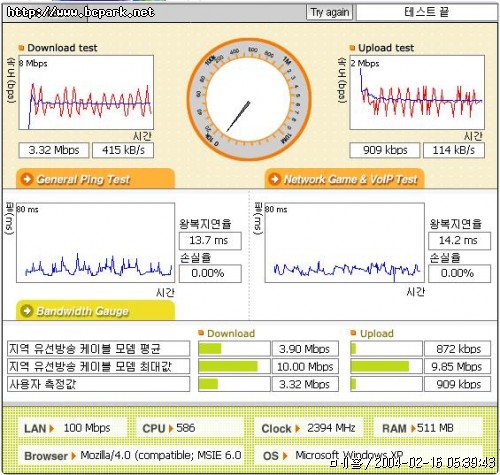Open the General Ping Test tab

95,179
